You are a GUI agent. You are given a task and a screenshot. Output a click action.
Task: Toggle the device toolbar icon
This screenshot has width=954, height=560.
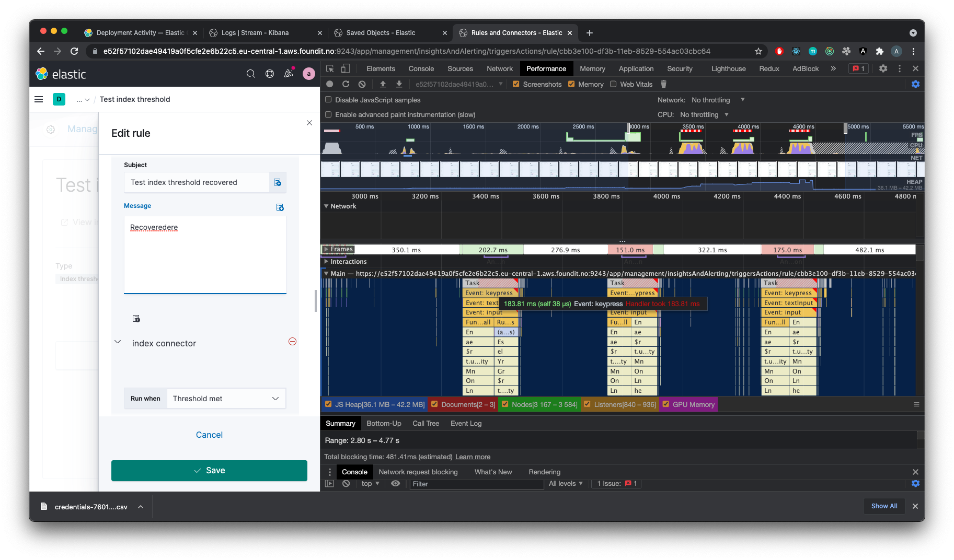pos(346,68)
